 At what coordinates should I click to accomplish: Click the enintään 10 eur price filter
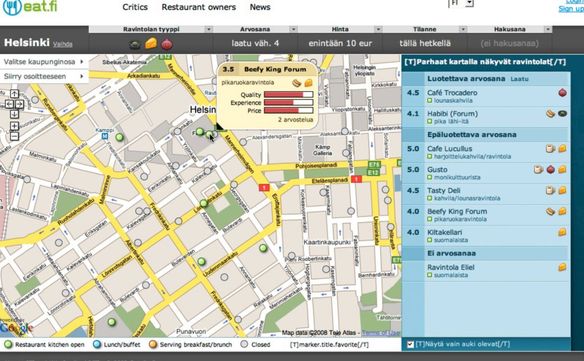click(340, 44)
